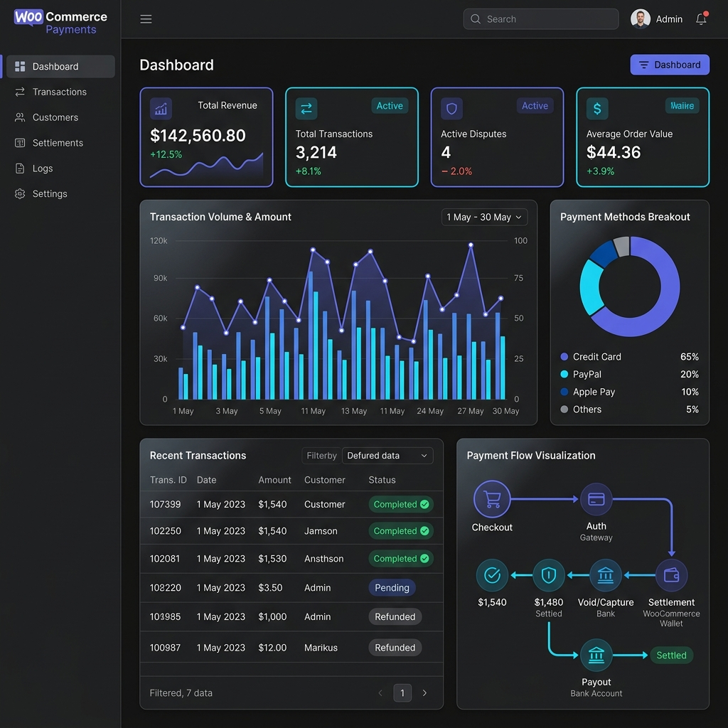Click the Transactions arrows icon in sidebar

[20, 92]
